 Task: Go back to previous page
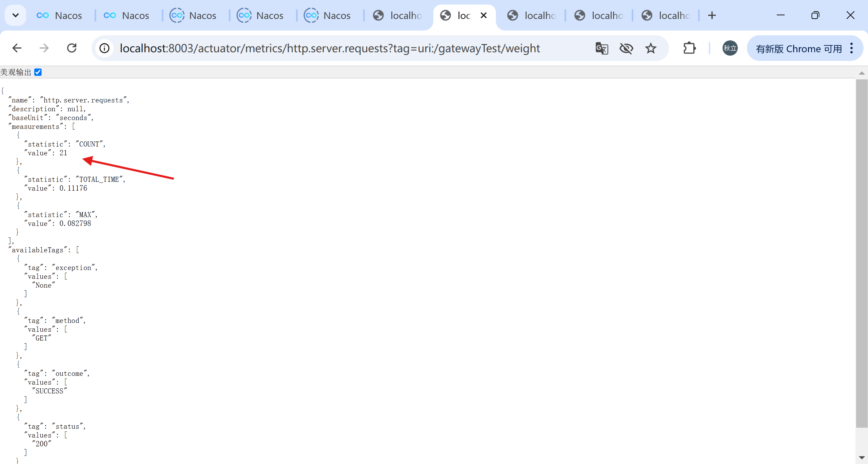click(17, 48)
